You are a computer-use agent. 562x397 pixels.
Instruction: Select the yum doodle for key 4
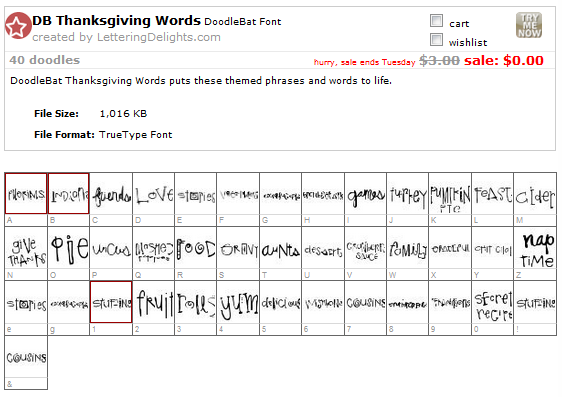(238, 302)
